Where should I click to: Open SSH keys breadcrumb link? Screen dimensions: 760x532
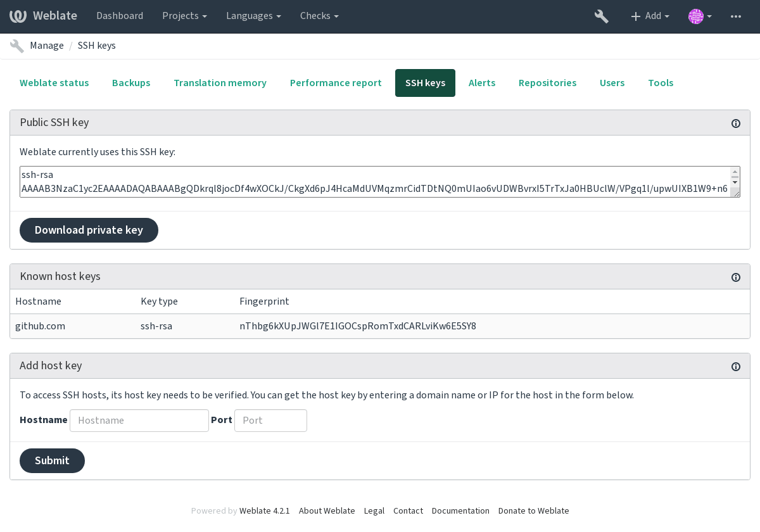[97, 46]
